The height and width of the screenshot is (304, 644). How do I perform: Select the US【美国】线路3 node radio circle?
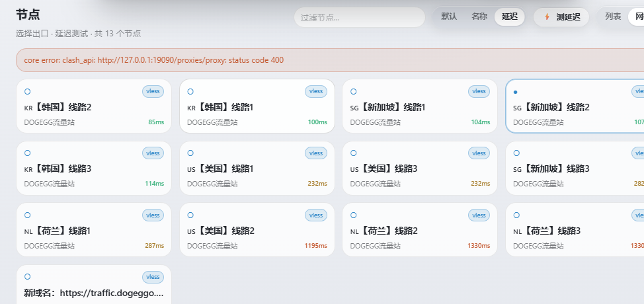point(353,153)
